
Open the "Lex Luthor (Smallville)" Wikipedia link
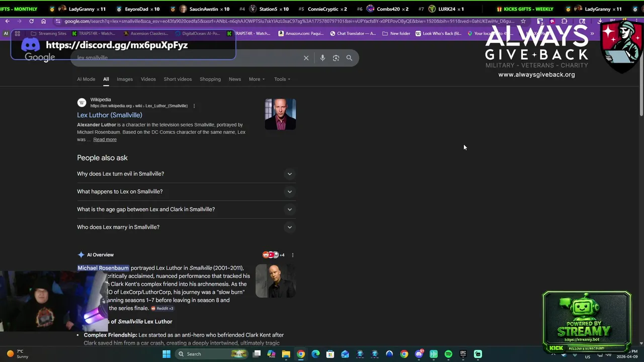click(x=110, y=115)
